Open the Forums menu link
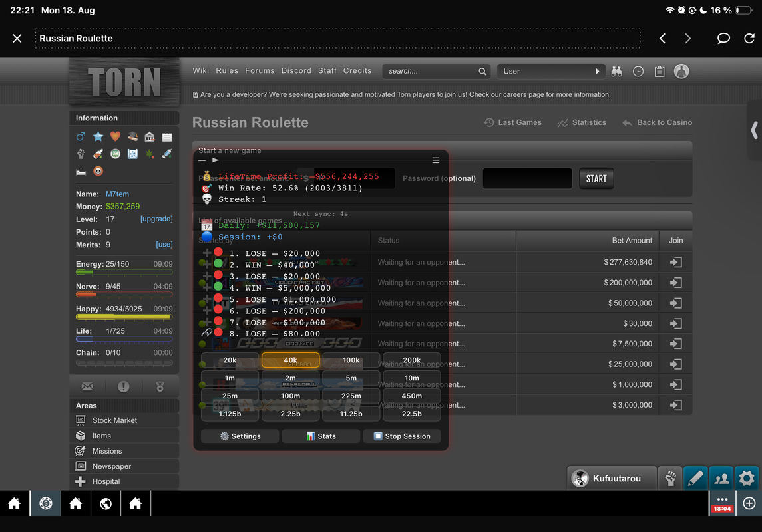 click(260, 71)
